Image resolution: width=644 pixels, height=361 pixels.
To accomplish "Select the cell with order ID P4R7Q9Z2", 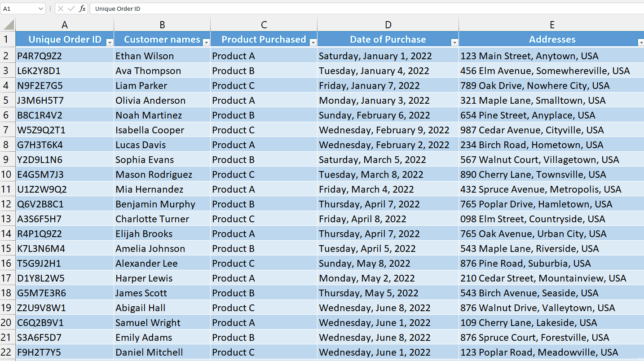I will (65, 56).
